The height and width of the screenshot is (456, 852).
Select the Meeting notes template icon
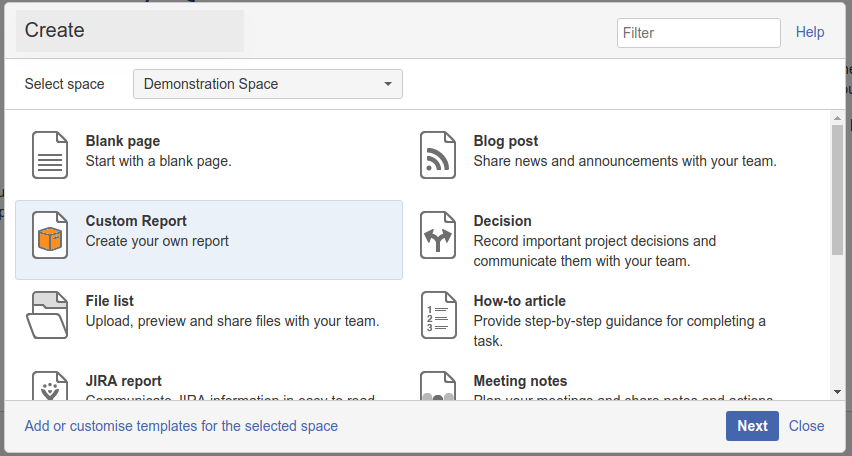(438, 386)
